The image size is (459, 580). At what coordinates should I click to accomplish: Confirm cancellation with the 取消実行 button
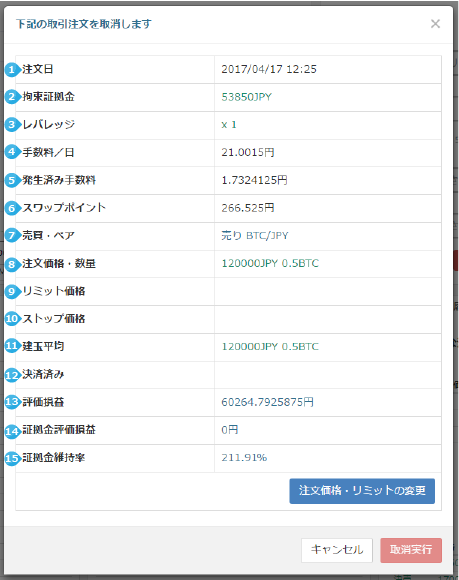[411, 550]
